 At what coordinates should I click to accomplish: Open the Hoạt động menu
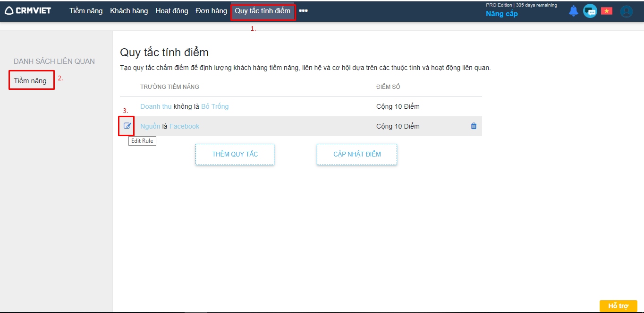click(172, 11)
